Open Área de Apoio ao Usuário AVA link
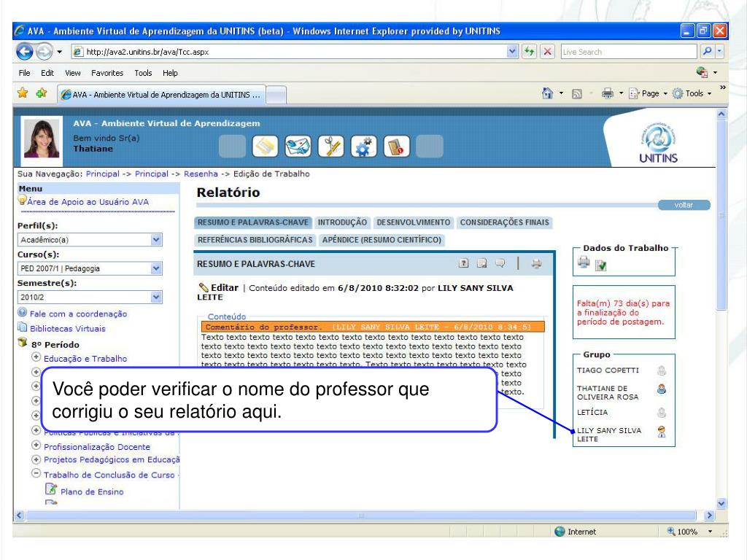The height and width of the screenshot is (560, 747). [88, 202]
